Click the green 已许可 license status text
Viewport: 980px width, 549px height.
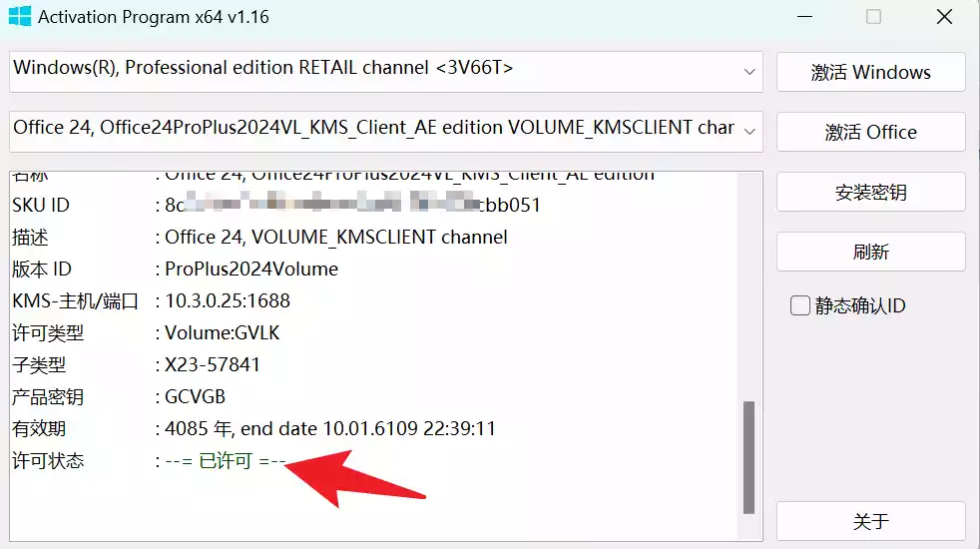226,461
